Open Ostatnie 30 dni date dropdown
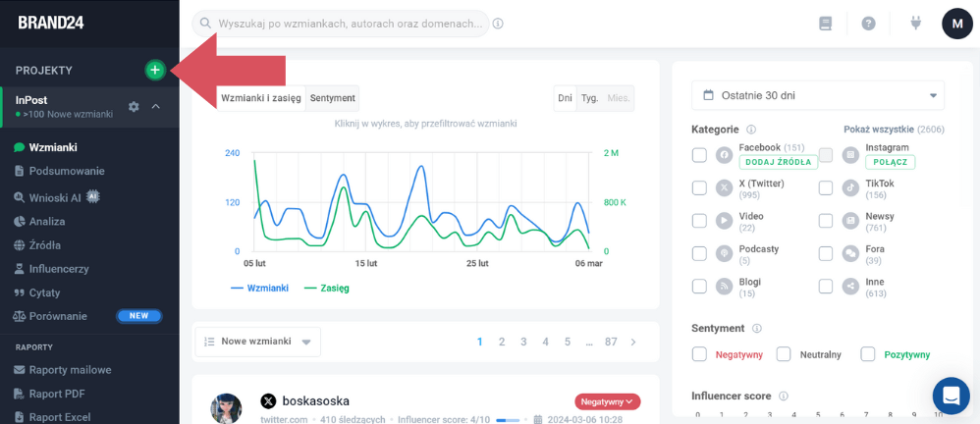Viewport: 980px width, 424px height. pos(818,95)
